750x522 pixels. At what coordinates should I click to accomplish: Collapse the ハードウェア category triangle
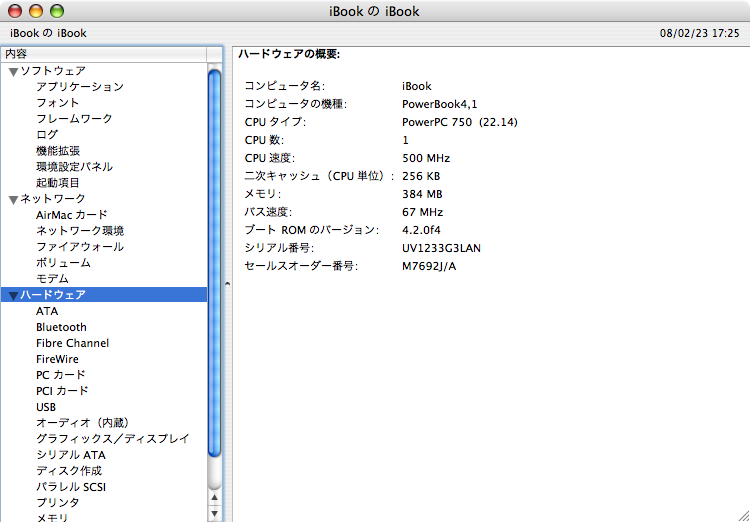click(x=13, y=296)
